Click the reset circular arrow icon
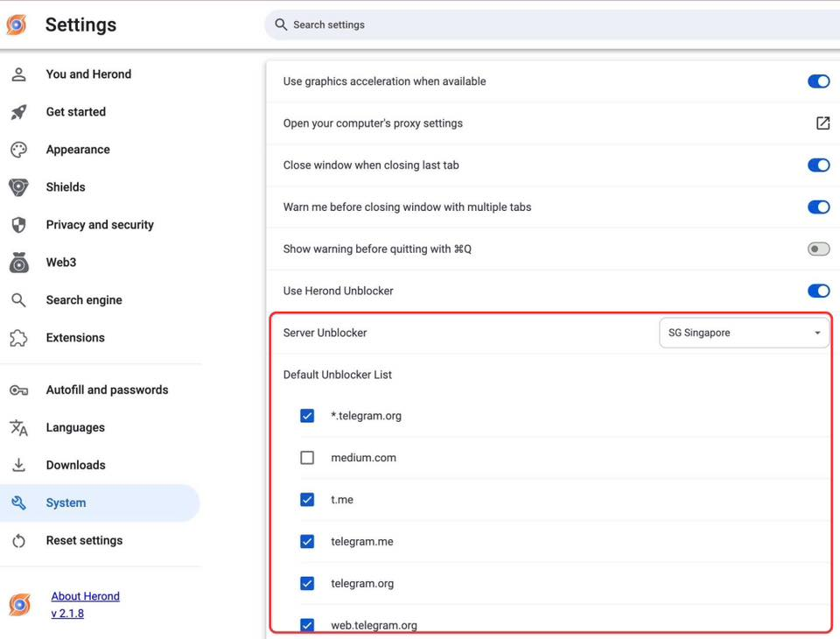Viewport: 840px width, 639px height. [x=18, y=540]
